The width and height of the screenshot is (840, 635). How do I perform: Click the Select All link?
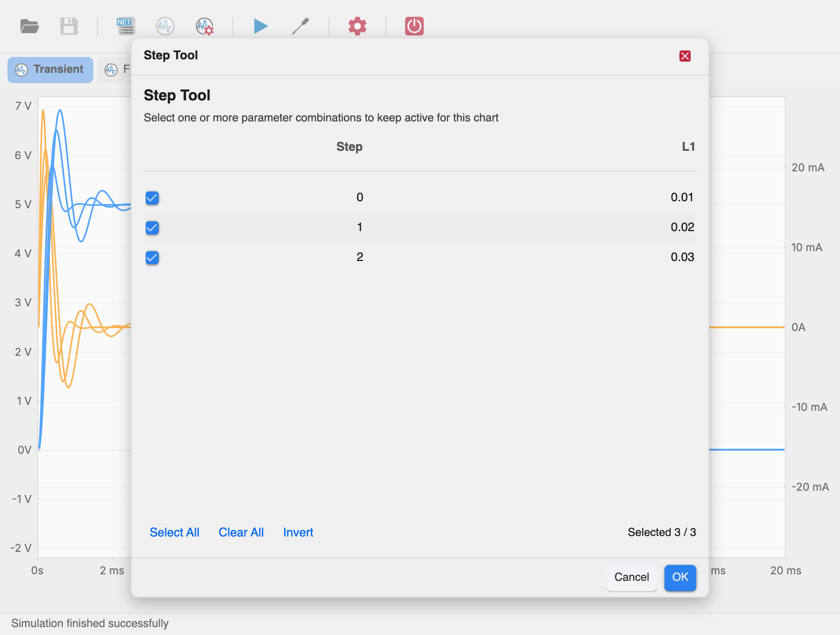click(175, 532)
